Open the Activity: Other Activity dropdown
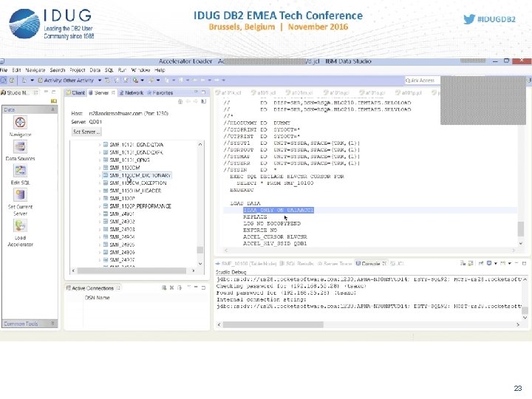This screenshot has height=399, width=532. pyautogui.click(x=100, y=81)
